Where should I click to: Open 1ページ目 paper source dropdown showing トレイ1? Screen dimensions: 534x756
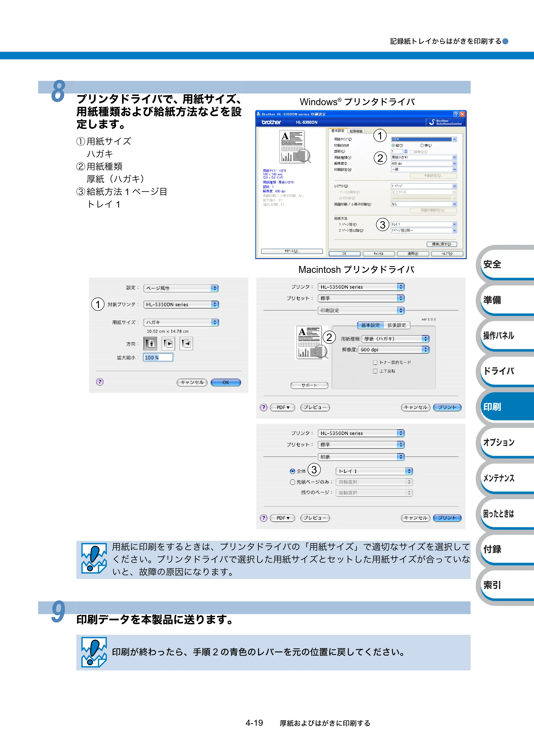(x=424, y=224)
